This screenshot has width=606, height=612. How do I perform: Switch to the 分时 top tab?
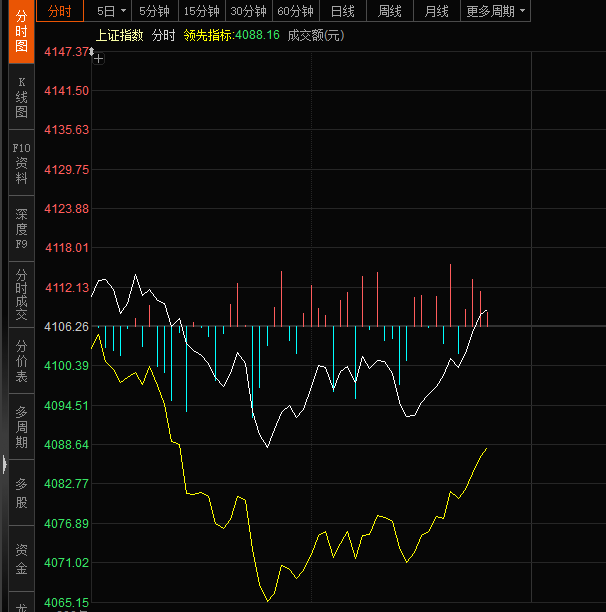click(x=60, y=11)
